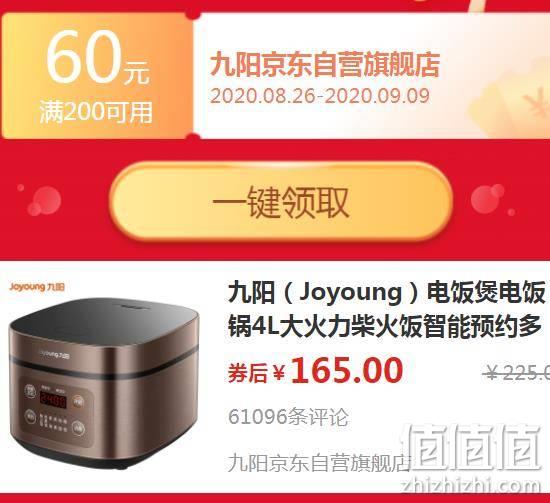Click the 一键领取 coupon claim button
Image resolution: width=550 pixels, height=503 pixels.
(281, 202)
